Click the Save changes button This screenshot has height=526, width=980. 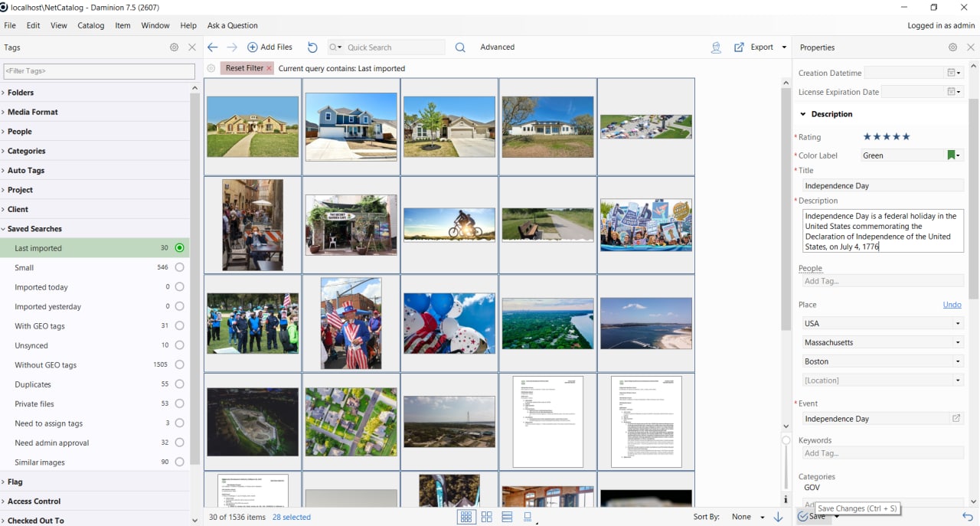pyautogui.click(x=812, y=517)
